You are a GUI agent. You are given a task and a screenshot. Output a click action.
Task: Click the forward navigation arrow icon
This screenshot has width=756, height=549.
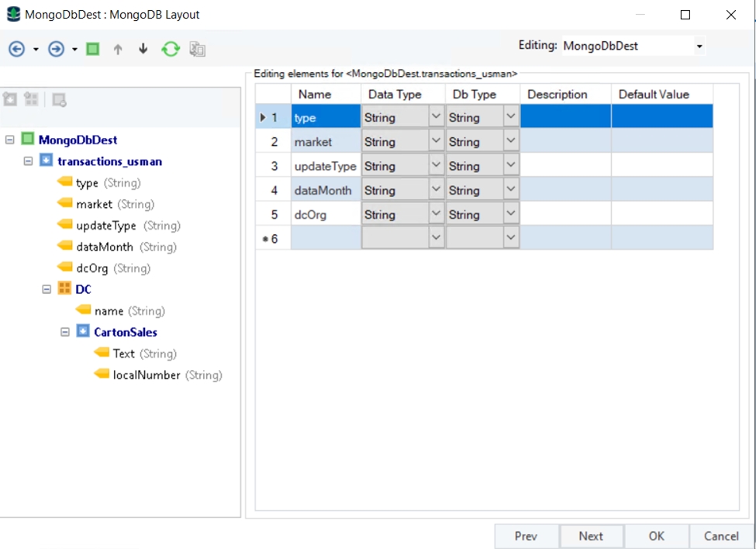[x=56, y=49]
